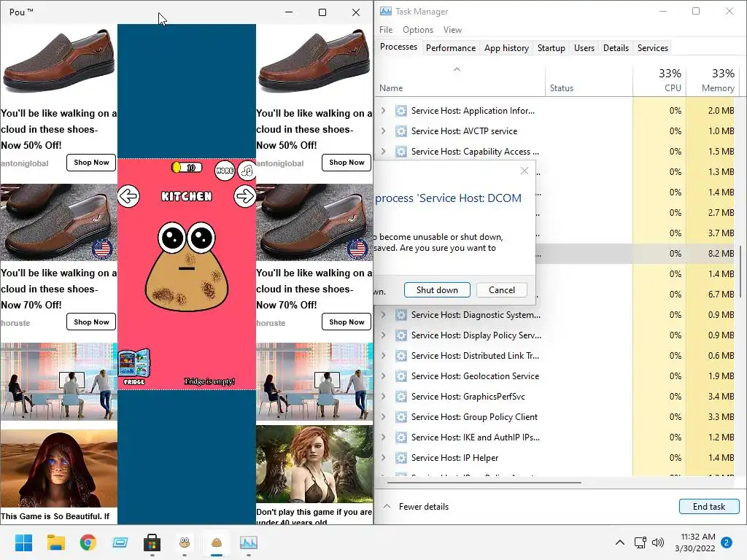747x560 pixels.
Task: Click the Service Host: Display Policy Serv gear icon
Action: coord(401,335)
